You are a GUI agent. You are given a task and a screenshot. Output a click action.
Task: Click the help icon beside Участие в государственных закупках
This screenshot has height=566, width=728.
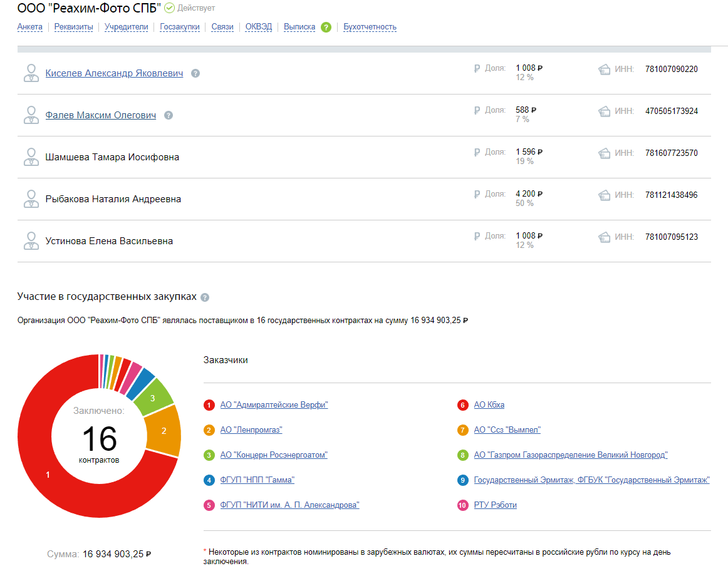click(x=205, y=297)
